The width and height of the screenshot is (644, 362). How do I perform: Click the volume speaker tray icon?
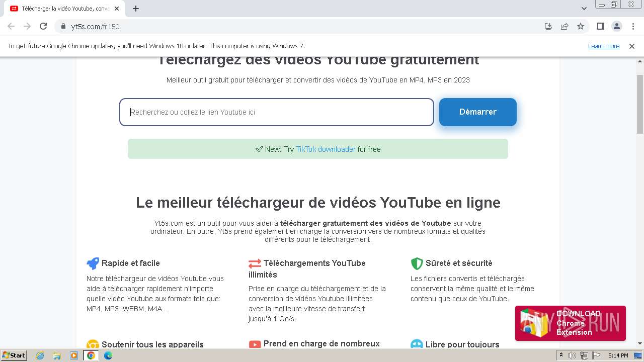(x=572, y=355)
